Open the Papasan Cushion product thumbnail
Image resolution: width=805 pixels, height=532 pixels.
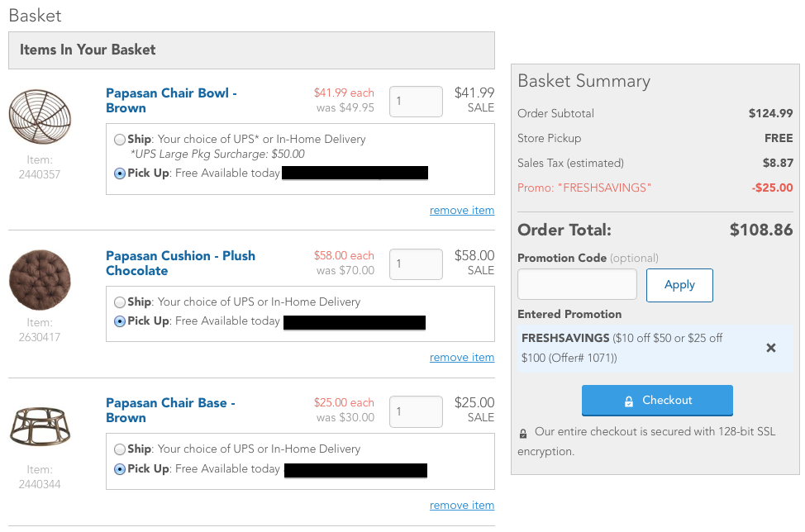pos(39,280)
